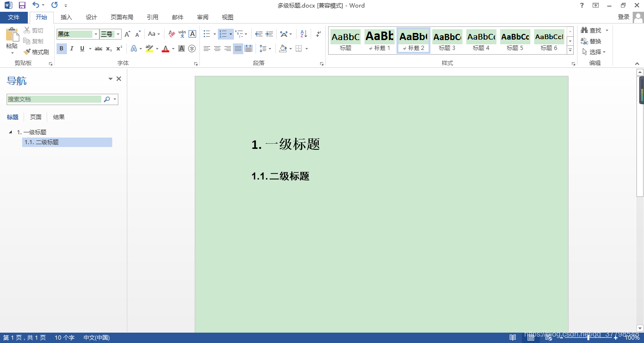
Task: Open the Bullets list dropdown arrow
Action: tap(215, 34)
